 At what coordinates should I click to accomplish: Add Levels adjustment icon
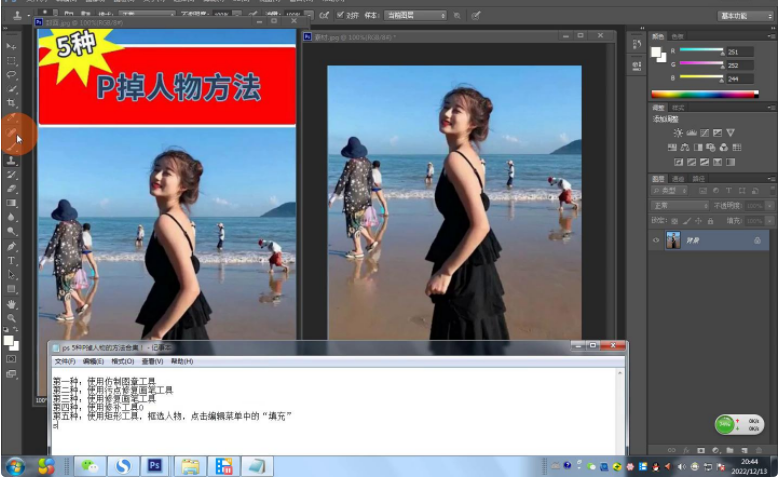tap(691, 133)
